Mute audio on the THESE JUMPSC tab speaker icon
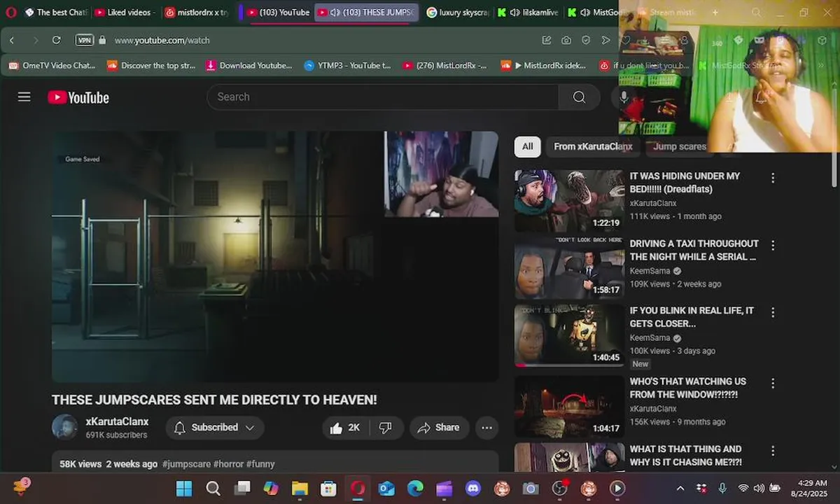Viewport: 840px width, 504px height. click(x=335, y=13)
